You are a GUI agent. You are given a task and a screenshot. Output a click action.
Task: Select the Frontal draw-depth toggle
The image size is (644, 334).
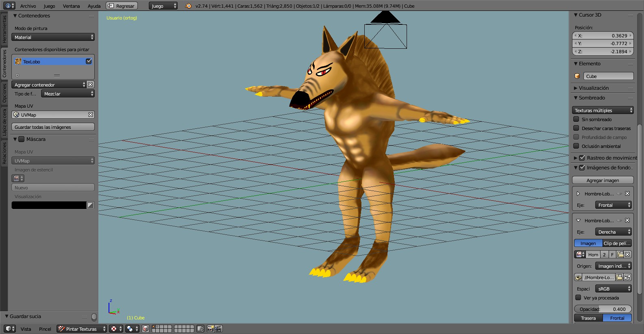(x=617, y=318)
